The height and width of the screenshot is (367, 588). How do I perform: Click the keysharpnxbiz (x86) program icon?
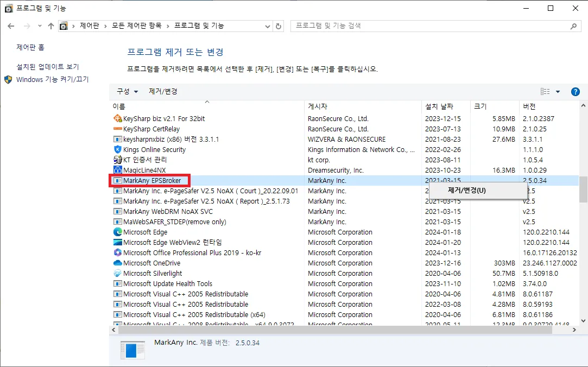pyautogui.click(x=117, y=139)
